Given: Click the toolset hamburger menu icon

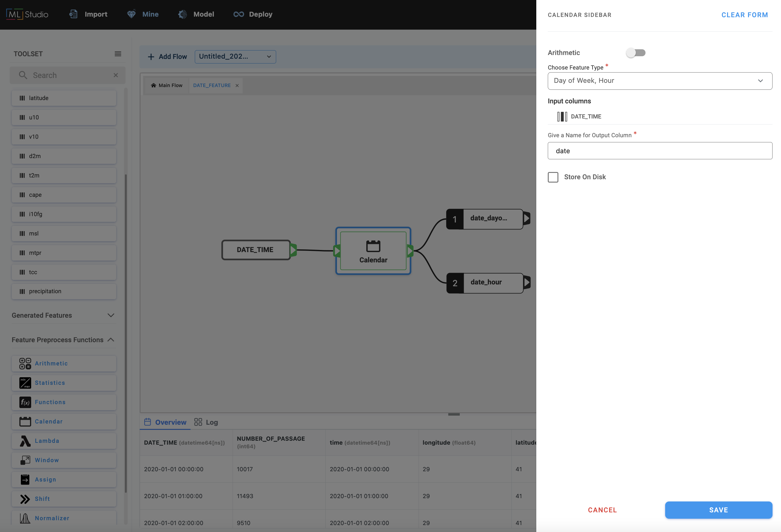Looking at the screenshot, I should [118, 54].
